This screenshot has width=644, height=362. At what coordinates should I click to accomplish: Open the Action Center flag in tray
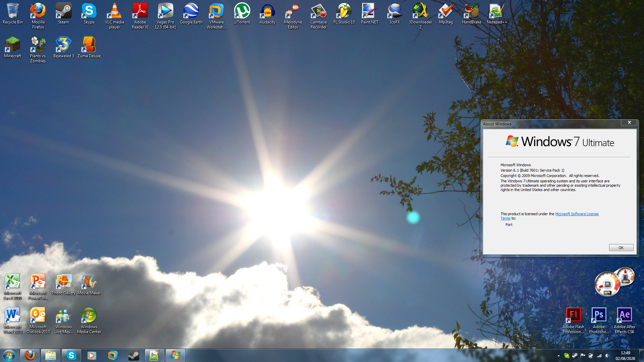tap(583, 356)
